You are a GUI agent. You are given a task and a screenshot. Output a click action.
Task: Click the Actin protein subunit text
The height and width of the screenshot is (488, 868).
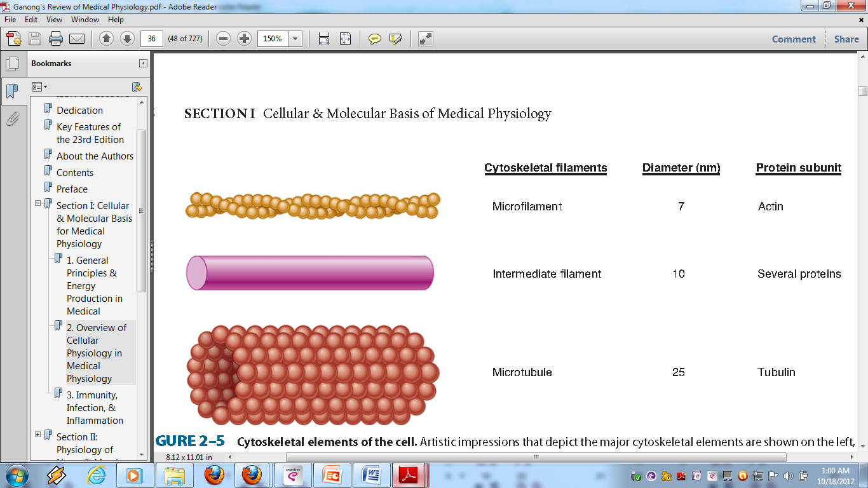[x=770, y=207]
